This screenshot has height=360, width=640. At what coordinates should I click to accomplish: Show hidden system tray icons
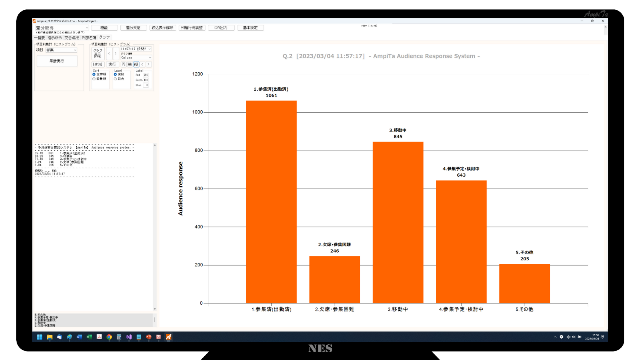(556, 337)
